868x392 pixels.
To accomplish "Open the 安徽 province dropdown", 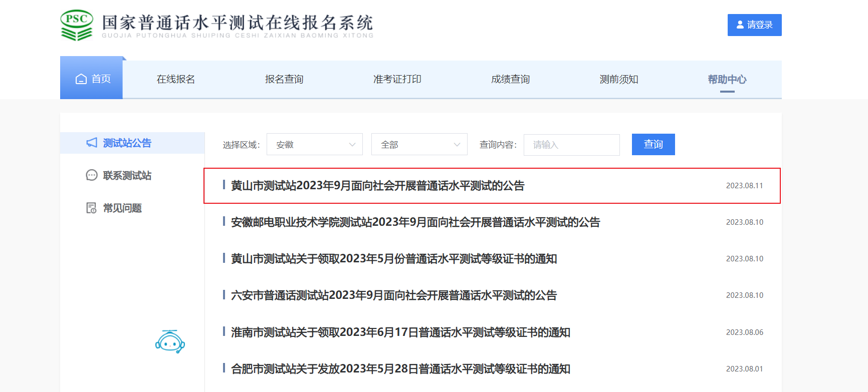I will 315,144.
